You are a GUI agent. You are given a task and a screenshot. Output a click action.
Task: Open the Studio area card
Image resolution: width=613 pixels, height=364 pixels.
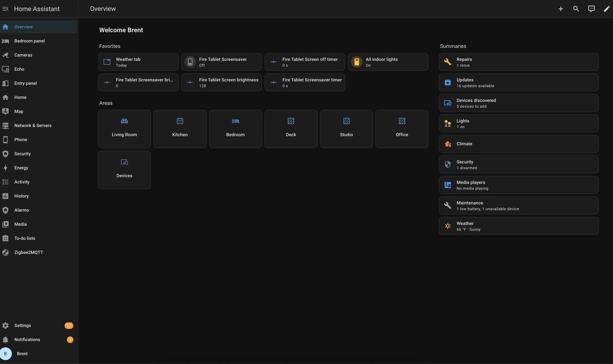click(x=346, y=129)
